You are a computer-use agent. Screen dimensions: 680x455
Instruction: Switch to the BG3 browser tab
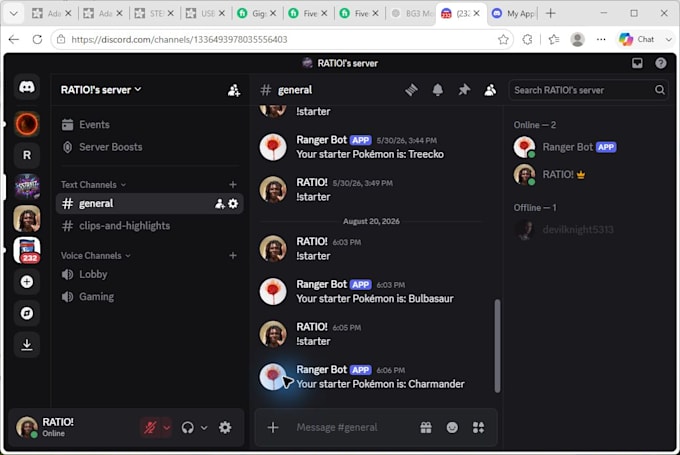pyautogui.click(x=412, y=13)
